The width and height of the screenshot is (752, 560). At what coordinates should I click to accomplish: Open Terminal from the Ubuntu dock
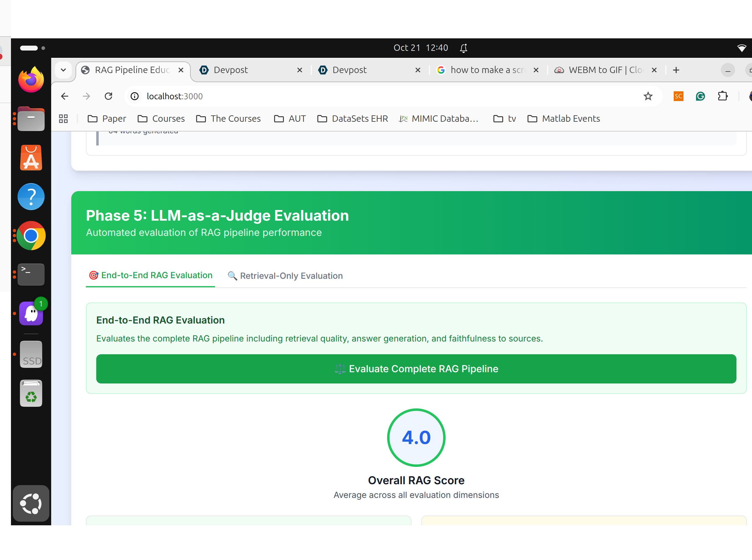[x=31, y=274]
